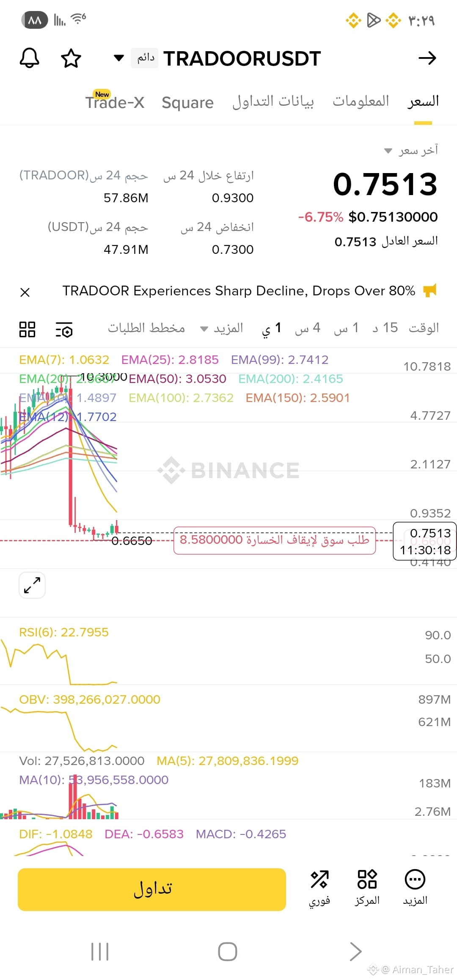The width and height of the screenshot is (457, 980).
Task: Tap the 24h low 0.7300 value
Action: (233, 249)
